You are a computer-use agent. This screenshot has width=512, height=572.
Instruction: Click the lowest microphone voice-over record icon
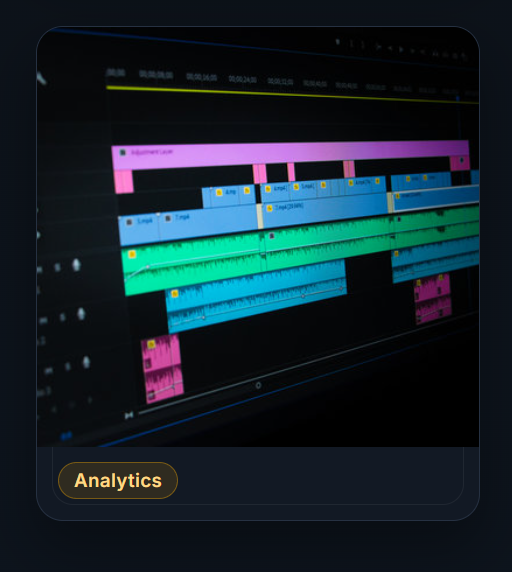pyautogui.click(x=86, y=362)
